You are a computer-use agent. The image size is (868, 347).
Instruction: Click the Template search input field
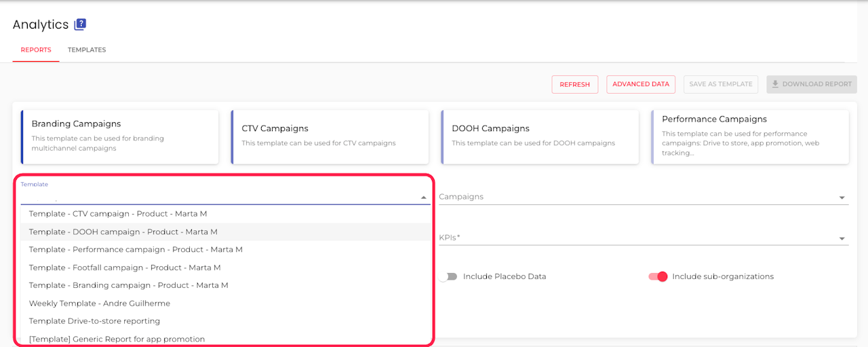217,197
